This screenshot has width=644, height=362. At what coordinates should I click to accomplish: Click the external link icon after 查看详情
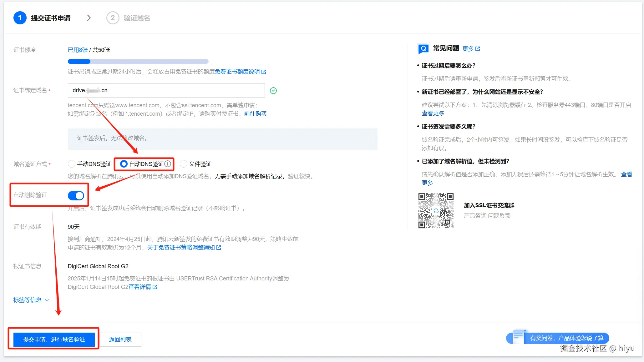coord(155,287)
